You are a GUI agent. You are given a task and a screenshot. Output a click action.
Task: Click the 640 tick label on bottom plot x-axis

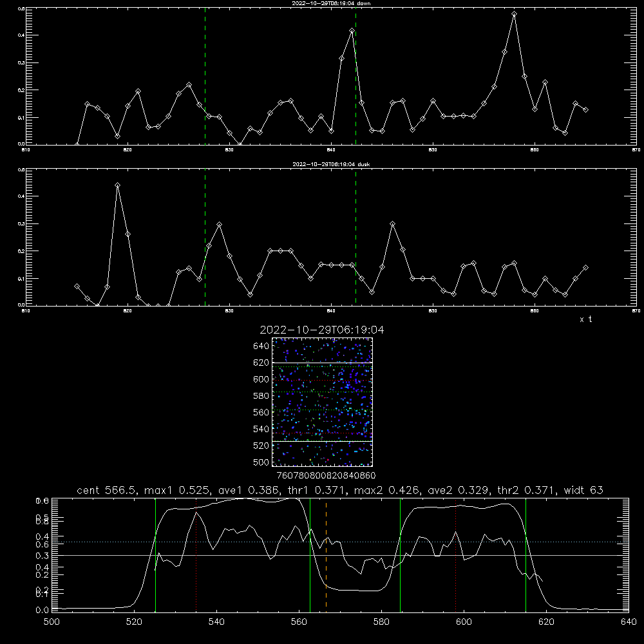tap(629, 622)
